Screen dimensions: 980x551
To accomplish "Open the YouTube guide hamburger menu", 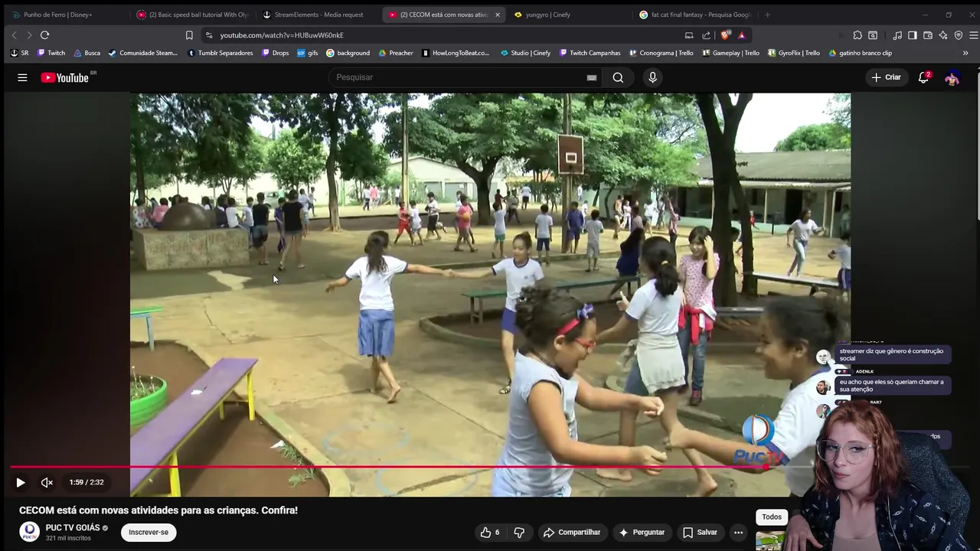I will [x=22, y=77].
